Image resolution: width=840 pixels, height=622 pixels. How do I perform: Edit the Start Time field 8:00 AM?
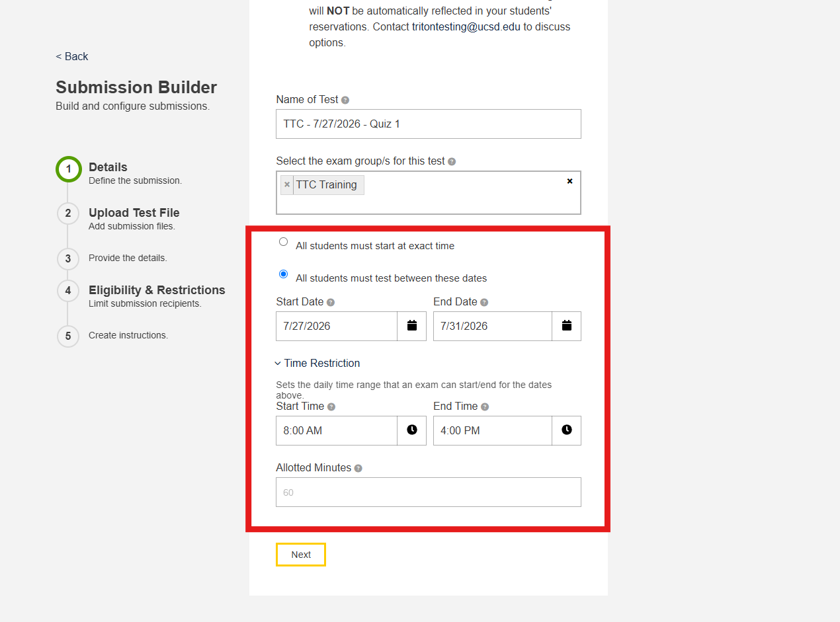point(337,430)
